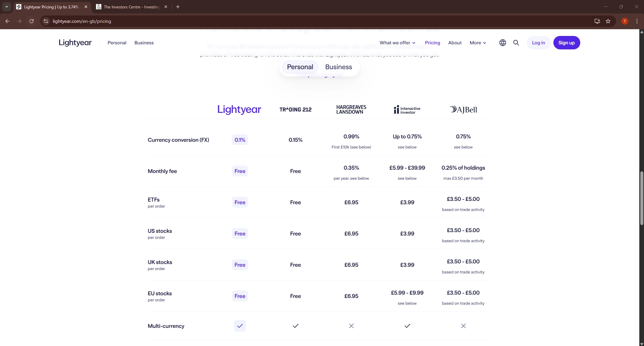Viewport: 644px width, 346px height.
Task: Open a new browser tab
Action: click(x=178, y=7)
